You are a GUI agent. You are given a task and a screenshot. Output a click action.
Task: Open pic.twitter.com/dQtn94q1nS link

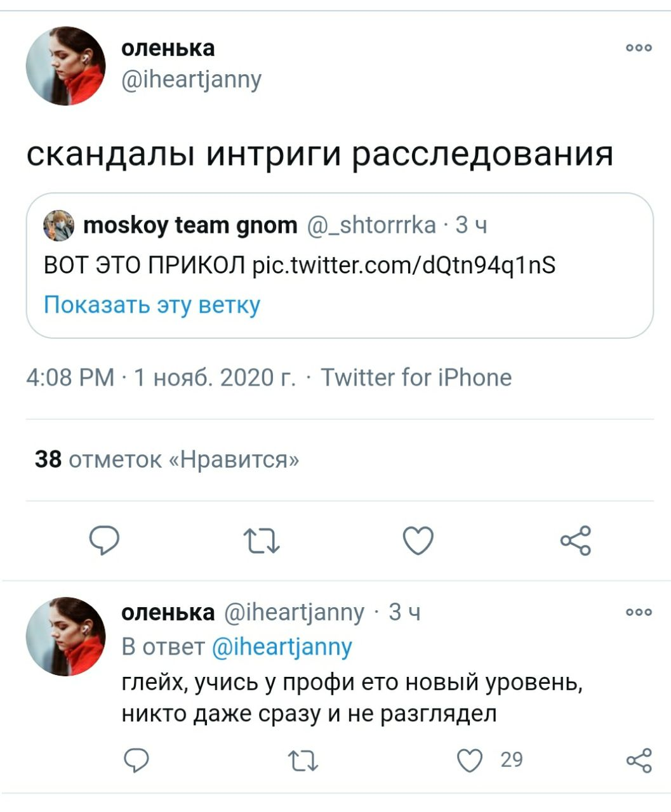tap(404, 265)
